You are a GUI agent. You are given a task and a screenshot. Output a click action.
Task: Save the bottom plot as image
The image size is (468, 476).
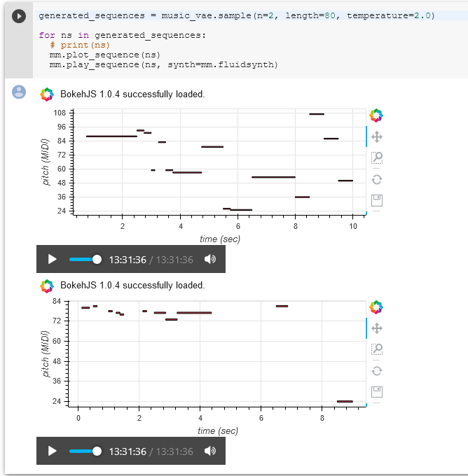click(377, 391)
